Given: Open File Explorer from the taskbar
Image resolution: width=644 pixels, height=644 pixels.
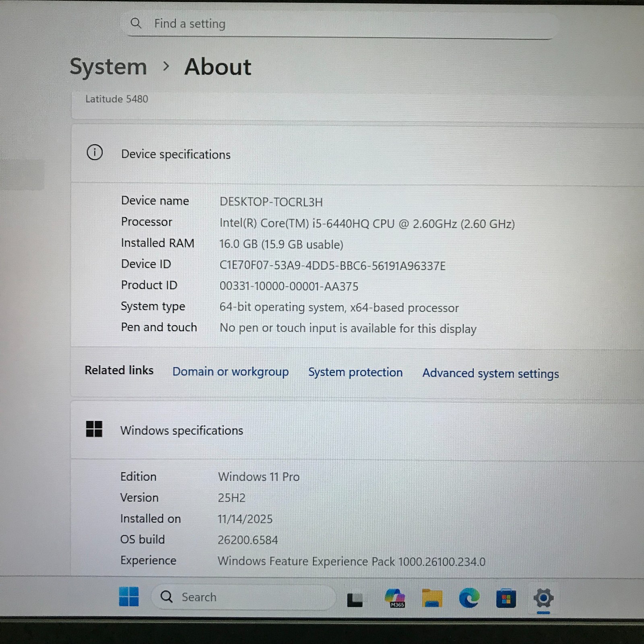Looking at the screenshot, I should tap(432, 598).
